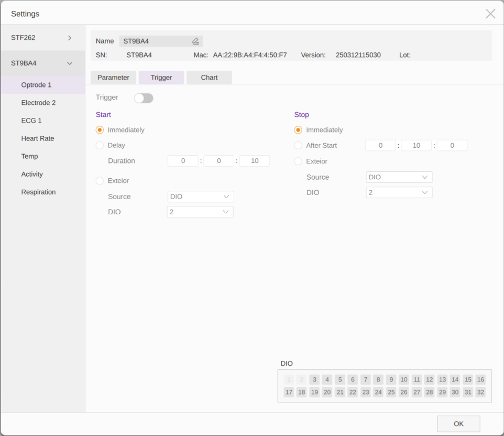
Task: Click DIO channel 5 button
Action: tap(339, 379)
